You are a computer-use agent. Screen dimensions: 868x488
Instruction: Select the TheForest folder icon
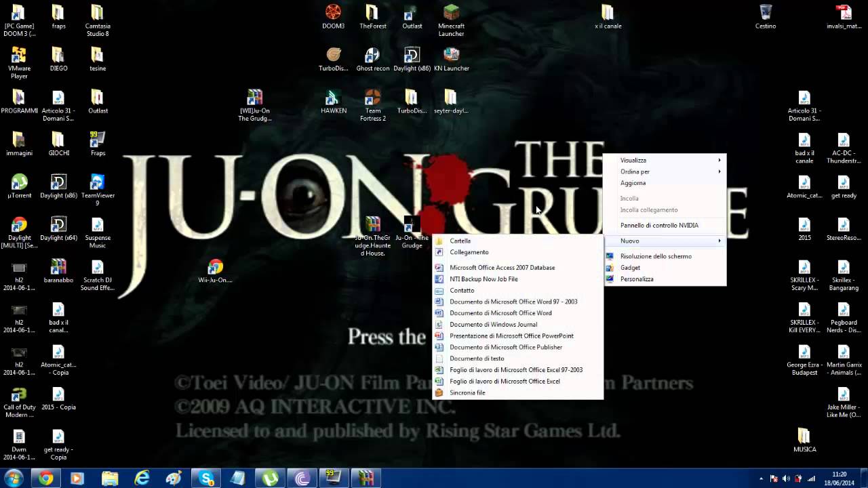[x=372, y=16]
